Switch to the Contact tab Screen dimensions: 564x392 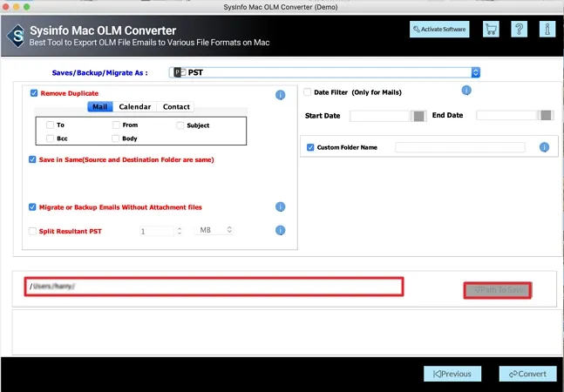[x=176, y=107]
